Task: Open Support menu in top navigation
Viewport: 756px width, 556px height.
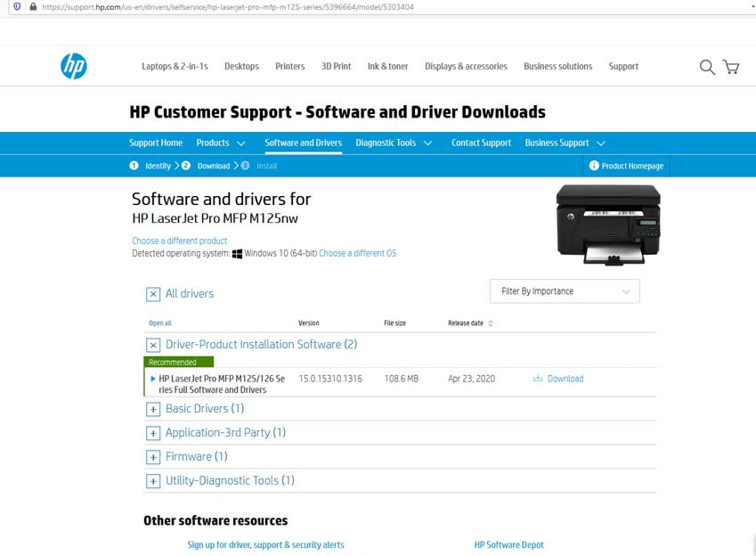Action: point(623,66)
